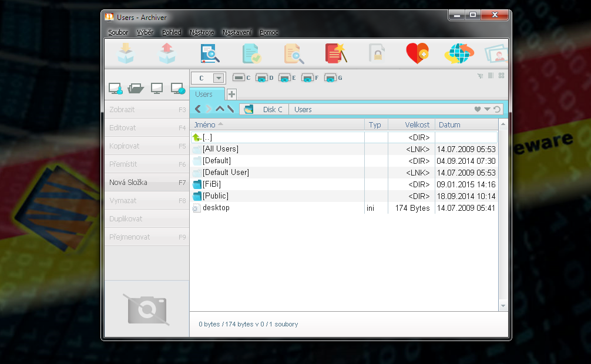
Task: Click the open folders icon in sidebar
Action: pyautogui.click(x=136, y=89)
